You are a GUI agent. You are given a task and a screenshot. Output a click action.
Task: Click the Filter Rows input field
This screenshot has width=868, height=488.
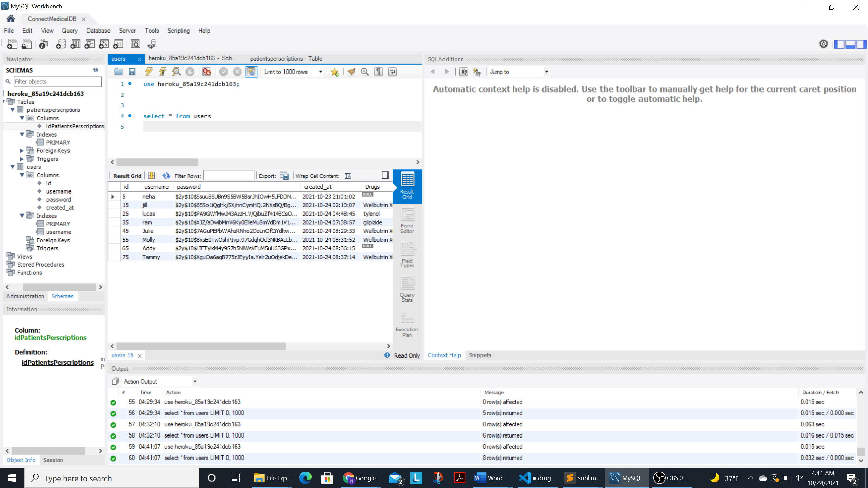pyautogui.click(x=229, y=175)
